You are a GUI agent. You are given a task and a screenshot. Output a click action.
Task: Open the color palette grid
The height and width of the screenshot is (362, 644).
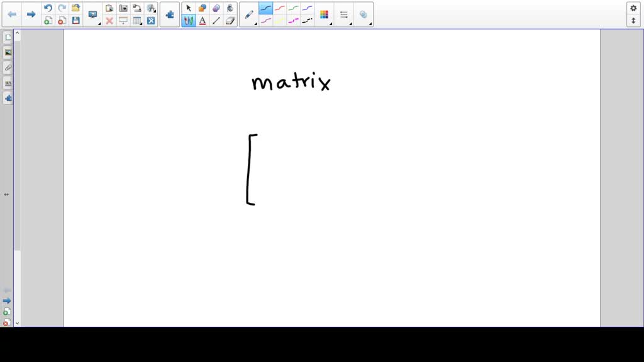pyautogui.click(x=324, y=15)
